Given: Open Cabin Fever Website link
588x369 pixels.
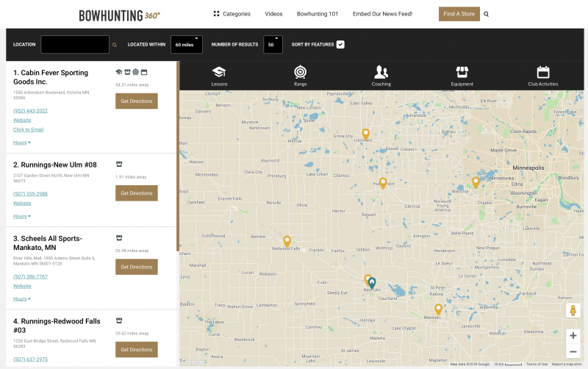Looking at the screenshot, I should (22, 120).
